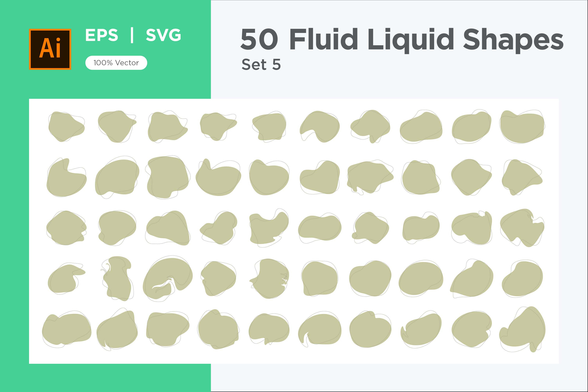Select the first blob in second row

pyautogui.click(x=66, y=177)
